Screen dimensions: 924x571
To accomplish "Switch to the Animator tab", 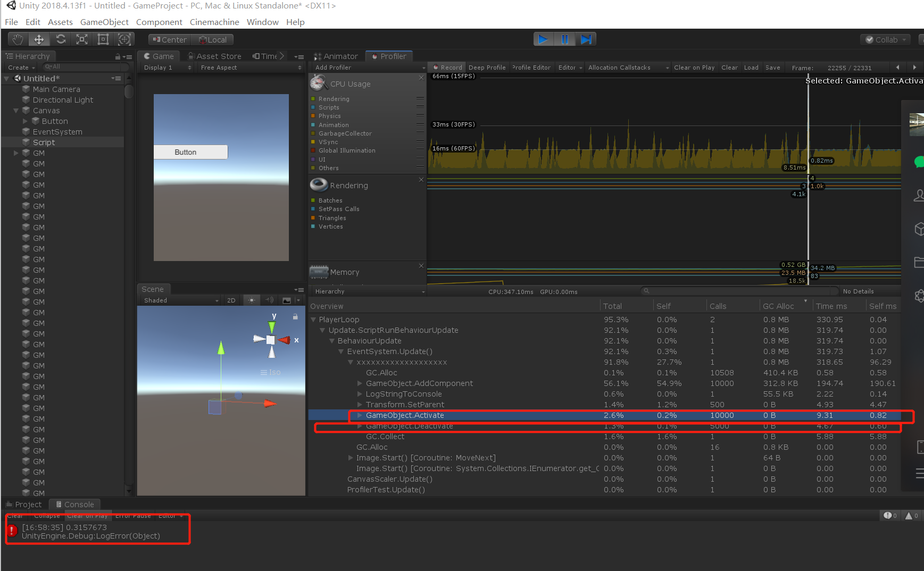I will pyautogui.click(x=336, y=56).
